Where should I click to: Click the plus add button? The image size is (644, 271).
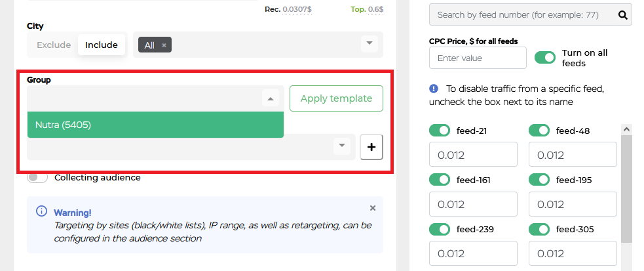[x=371, y=147]
